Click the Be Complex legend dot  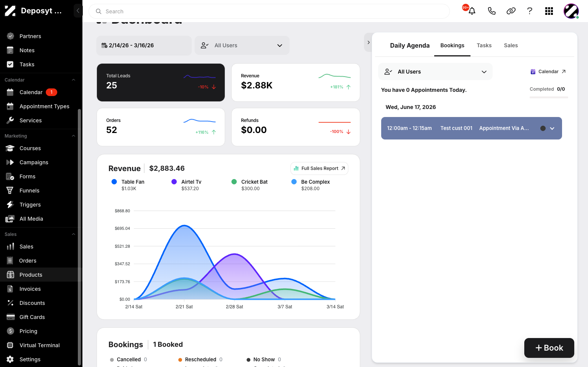pyautogui.click(x=294, y=182)
